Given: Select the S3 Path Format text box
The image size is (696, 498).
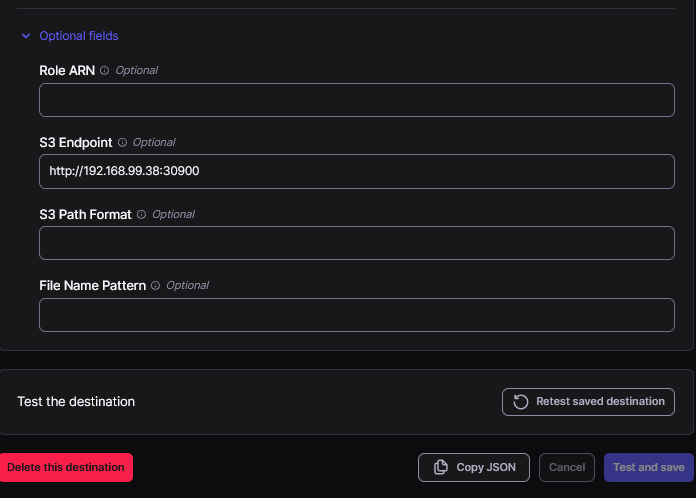Looking at the screenshot, I should pyautogui.click(x=356, y=243).
